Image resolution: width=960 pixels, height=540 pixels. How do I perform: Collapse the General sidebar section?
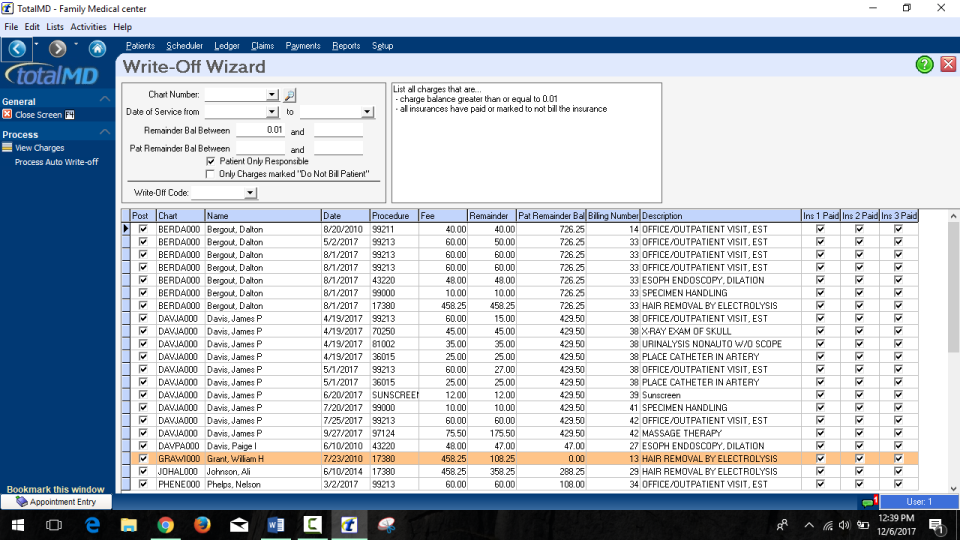click(x=105, y=99)
